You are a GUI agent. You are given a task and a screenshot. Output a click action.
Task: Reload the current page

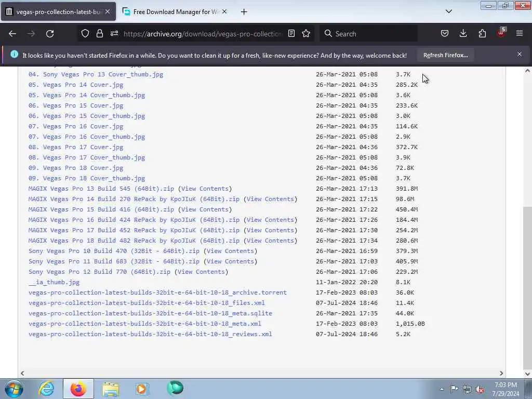point(50,34)
